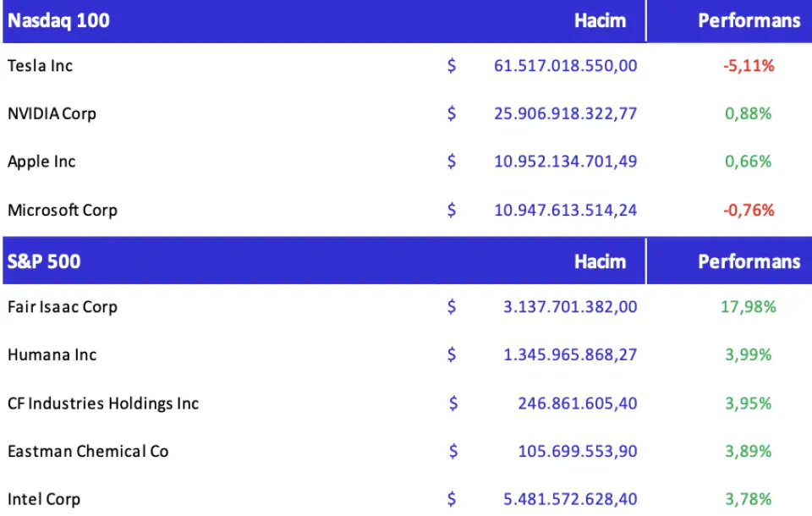812x516 pixels.
Task: Click CF Industries Holdings Inc name
Action: pos(103,403)
